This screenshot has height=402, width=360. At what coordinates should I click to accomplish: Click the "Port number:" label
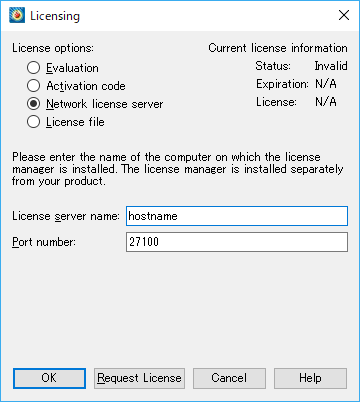click(44, 242)
